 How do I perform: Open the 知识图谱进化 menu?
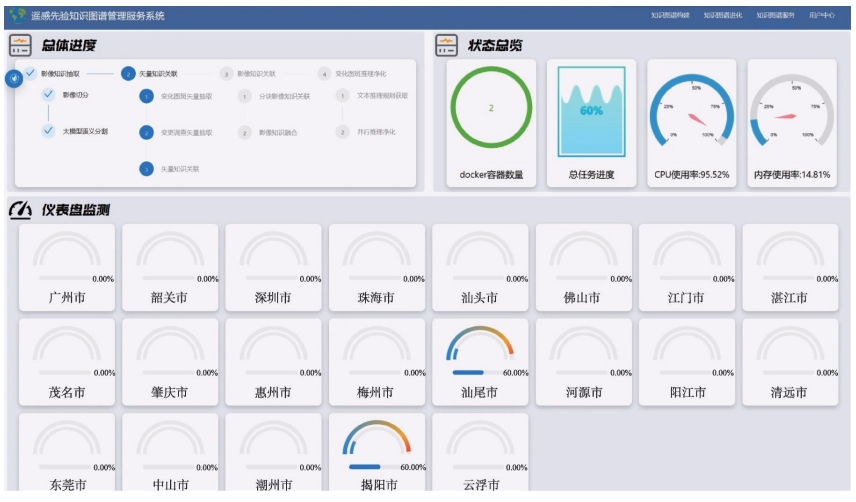tap(723, 16)
